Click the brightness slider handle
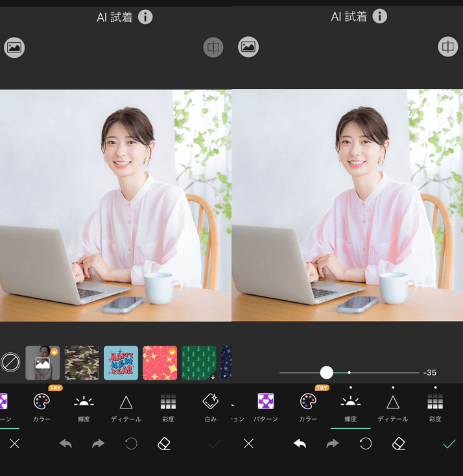Screen dimensions: 463x476 (327, 372)
